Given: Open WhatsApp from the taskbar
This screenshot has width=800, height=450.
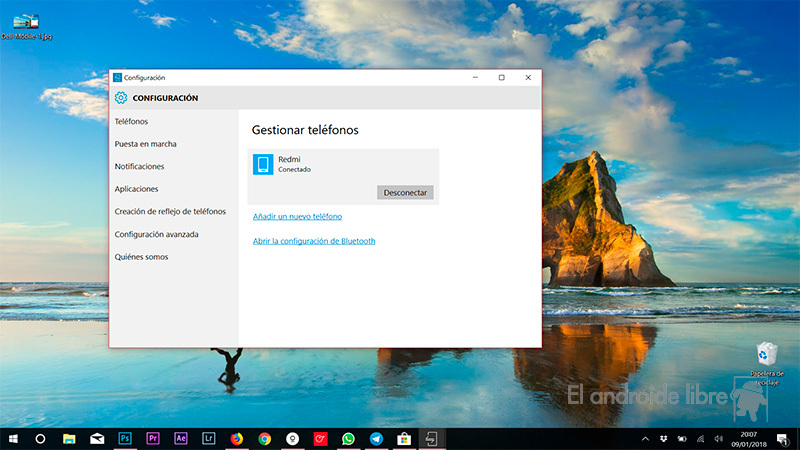Looking at the screenshot, I should coord(348,438).
